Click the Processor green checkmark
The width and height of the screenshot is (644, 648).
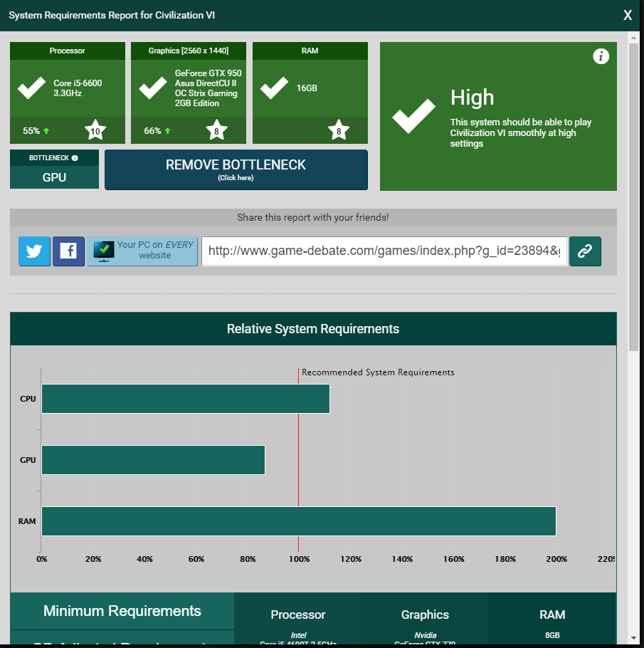point(32,88)
